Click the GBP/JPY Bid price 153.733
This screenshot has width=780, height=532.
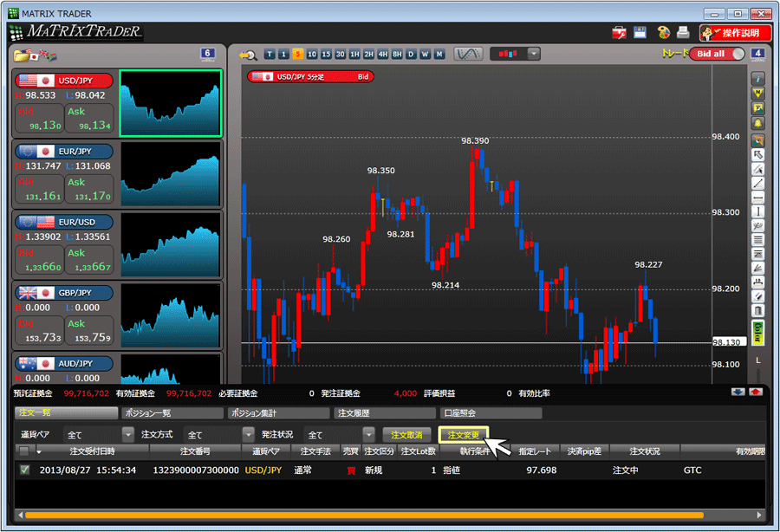click(40, 331)
